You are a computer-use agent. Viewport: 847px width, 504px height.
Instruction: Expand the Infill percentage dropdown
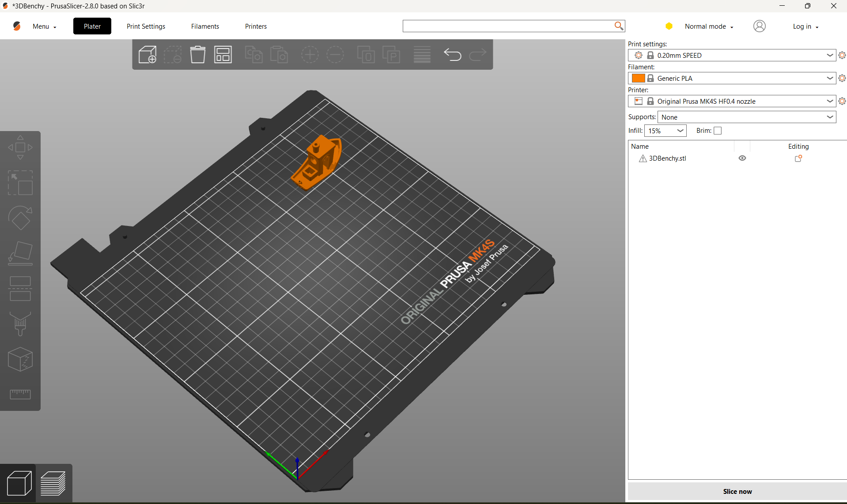click(x=680, y=131)
